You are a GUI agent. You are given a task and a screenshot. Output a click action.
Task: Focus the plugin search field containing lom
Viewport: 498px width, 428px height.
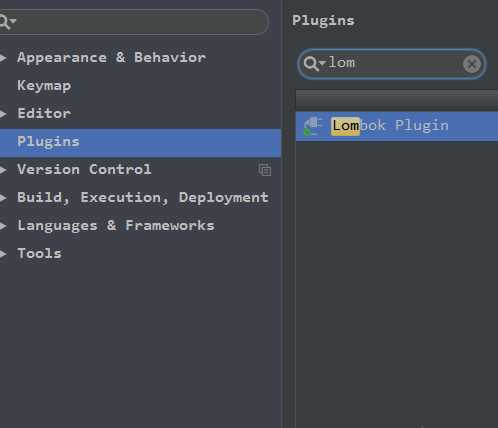pyautogui.click(x=392, y=64)
